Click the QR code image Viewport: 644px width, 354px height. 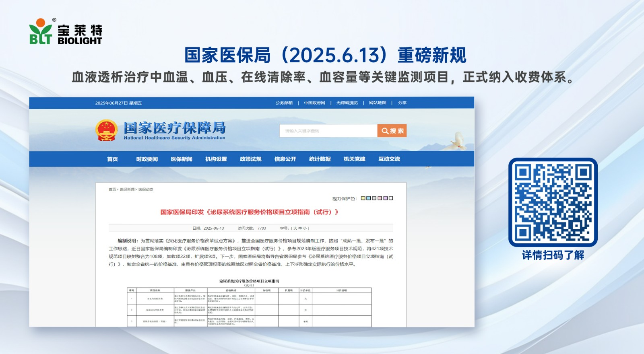pyautogui.click(x=553, y=202)
